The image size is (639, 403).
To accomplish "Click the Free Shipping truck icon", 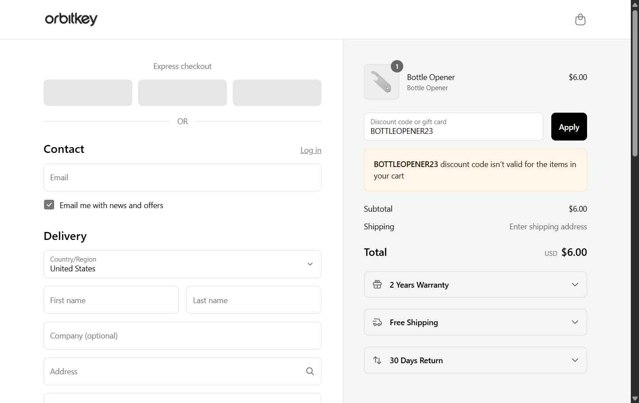I will 377,322.
